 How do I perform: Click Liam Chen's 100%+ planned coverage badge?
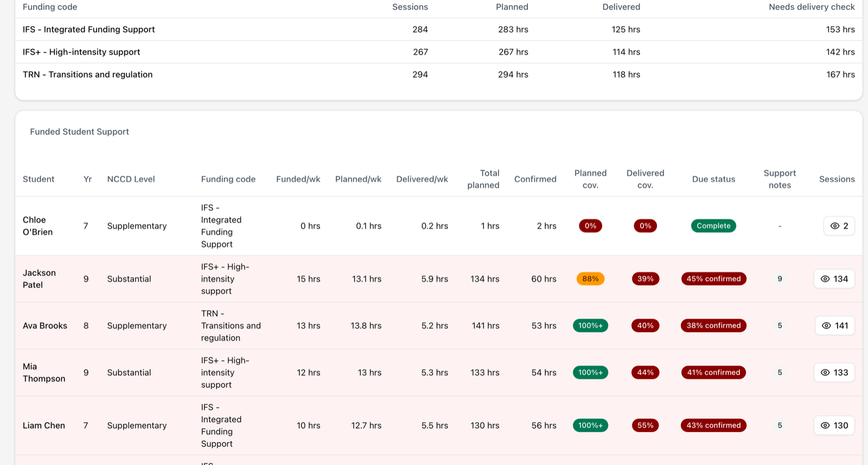pyautogui.click(x=590, y=425)
